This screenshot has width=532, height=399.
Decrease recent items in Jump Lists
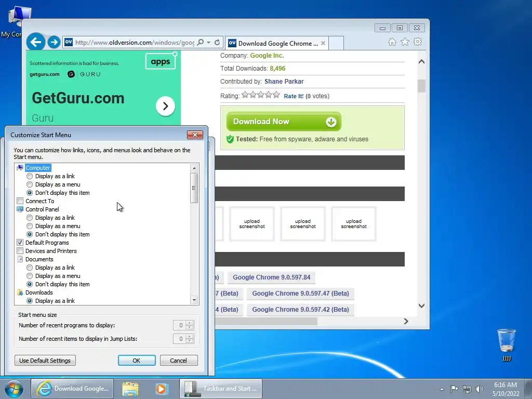190,341
